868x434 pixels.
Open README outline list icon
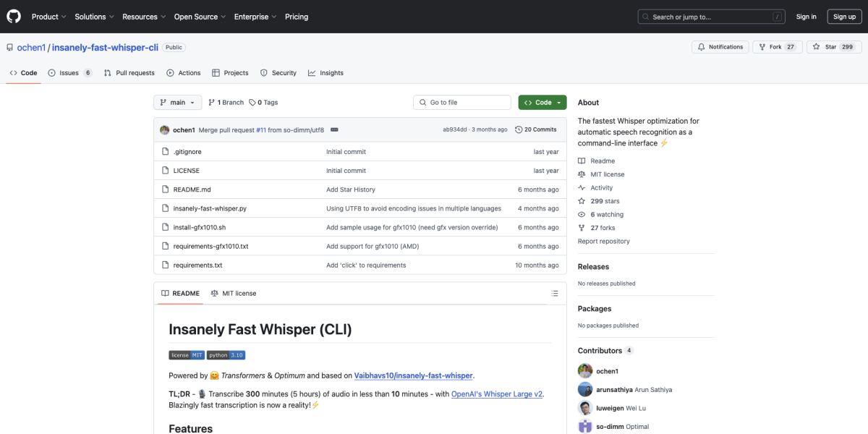[x=555, y=294]
